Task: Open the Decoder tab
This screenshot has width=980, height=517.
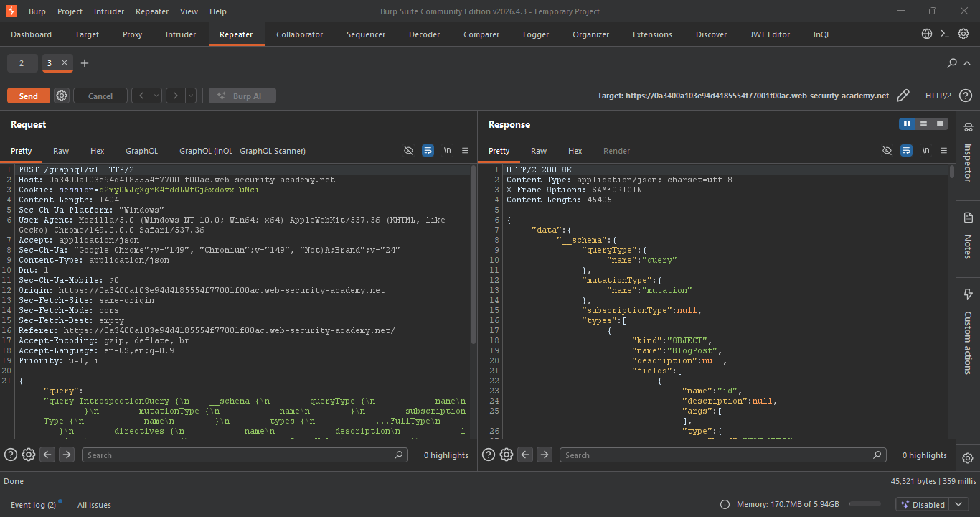Action: (424, 34)
